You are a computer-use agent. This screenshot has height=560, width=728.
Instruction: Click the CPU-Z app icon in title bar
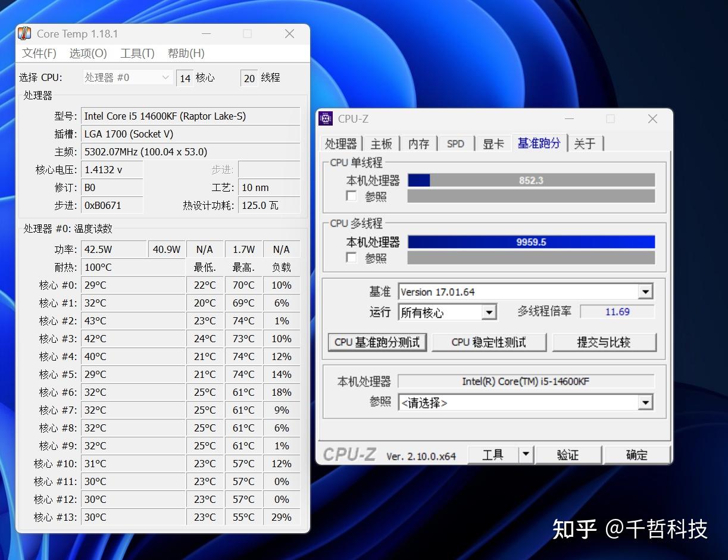[x=326, y=118]
